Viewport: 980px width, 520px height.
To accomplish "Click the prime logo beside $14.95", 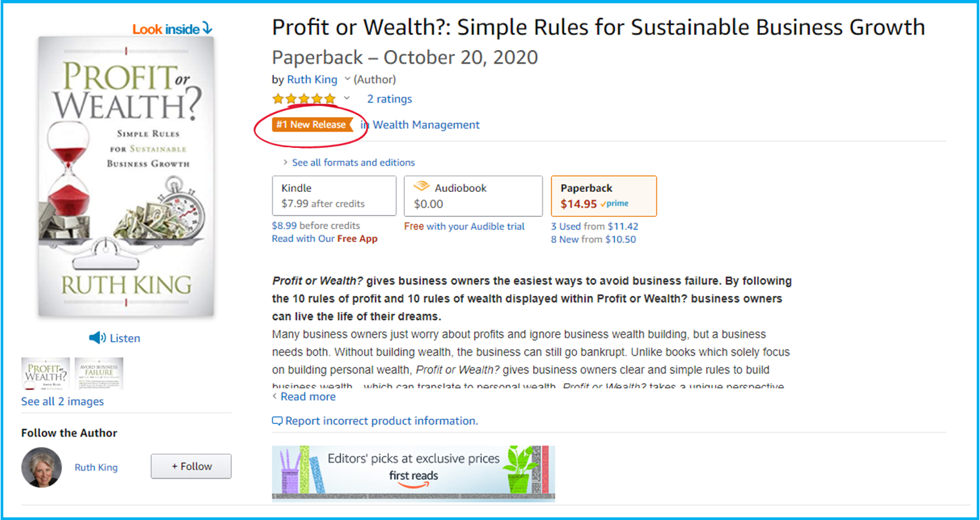I will 615,204.
